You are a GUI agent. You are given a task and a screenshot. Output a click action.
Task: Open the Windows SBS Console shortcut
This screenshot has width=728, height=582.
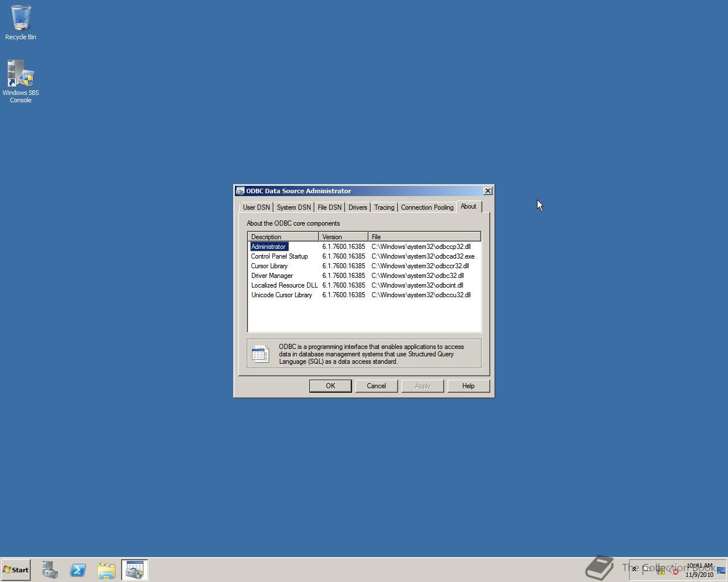point(20,81)
